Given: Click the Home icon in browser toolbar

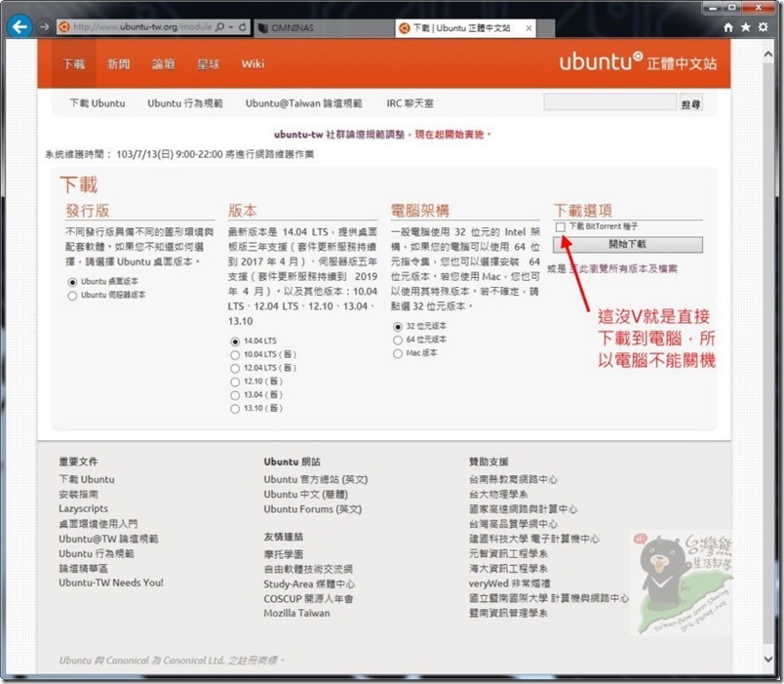Looking at the screenshot, I should coord(728,27).
